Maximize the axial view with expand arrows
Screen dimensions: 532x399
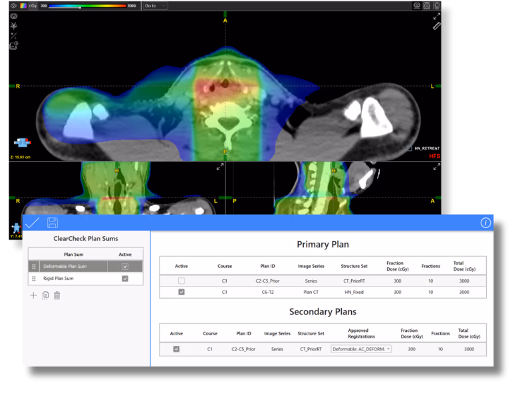(437, 16)
